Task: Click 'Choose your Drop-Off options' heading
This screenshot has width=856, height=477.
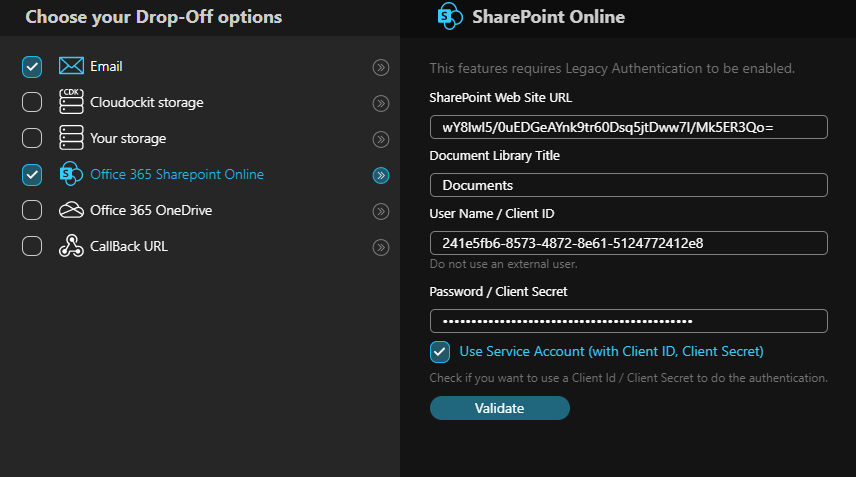Action: click(x=153, y=17)
